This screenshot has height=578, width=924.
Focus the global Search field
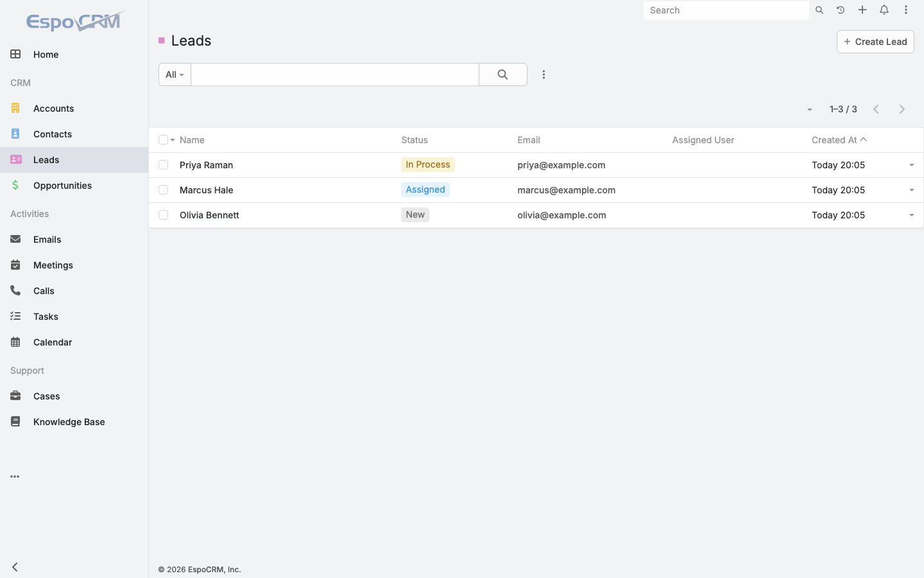(x=726, y=10)
